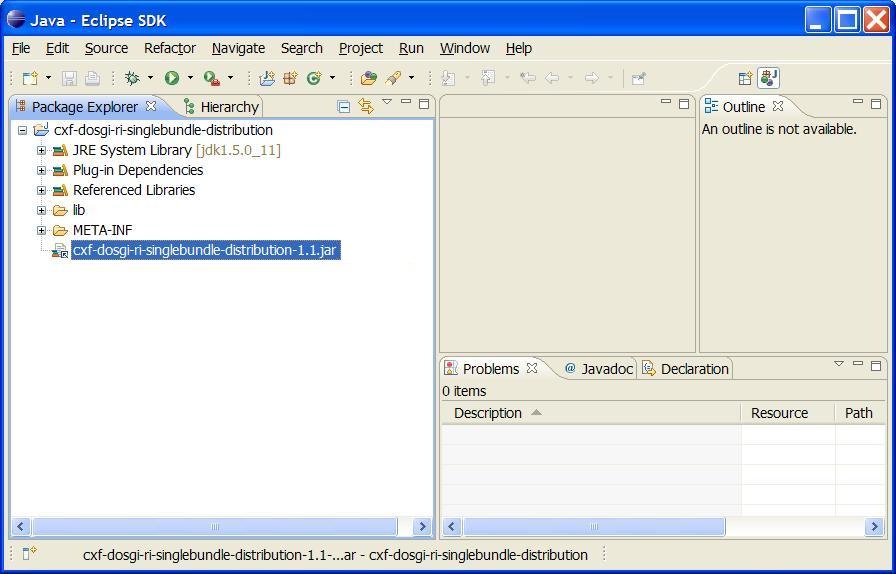Select the Java perspective button
The image size is (896, 574).
(x=768, y=78)
